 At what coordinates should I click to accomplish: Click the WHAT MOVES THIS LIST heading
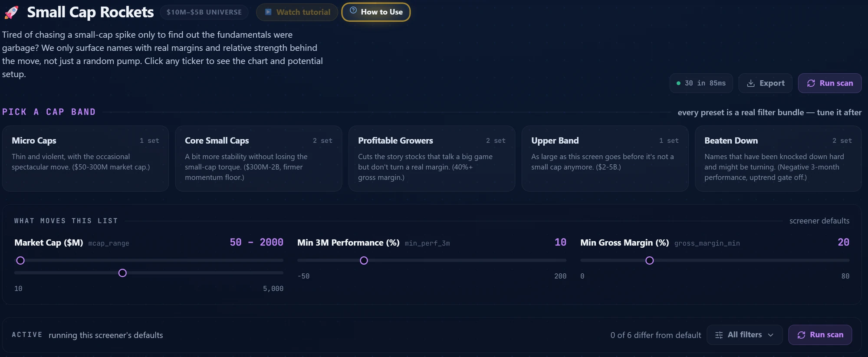[x=66, y=221]
